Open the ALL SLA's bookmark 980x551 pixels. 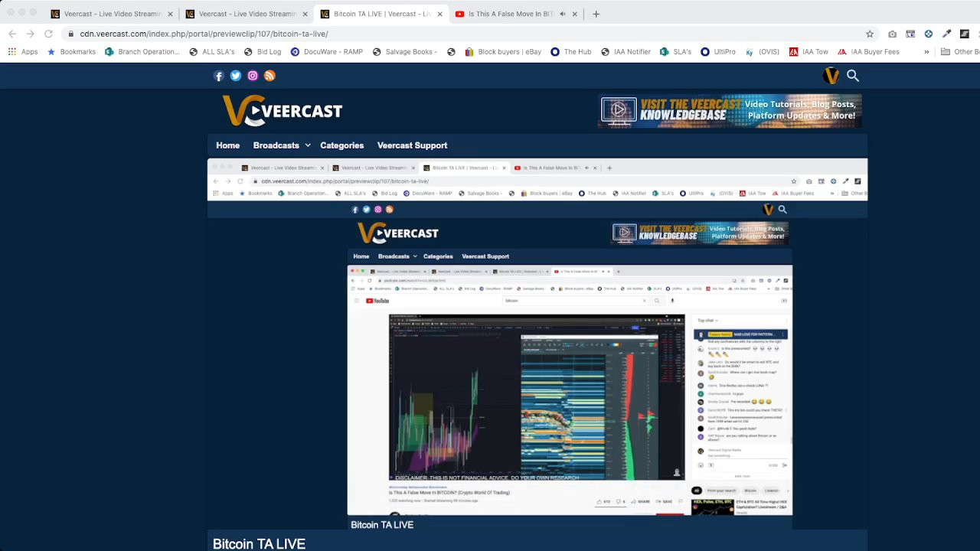(211, 52)
